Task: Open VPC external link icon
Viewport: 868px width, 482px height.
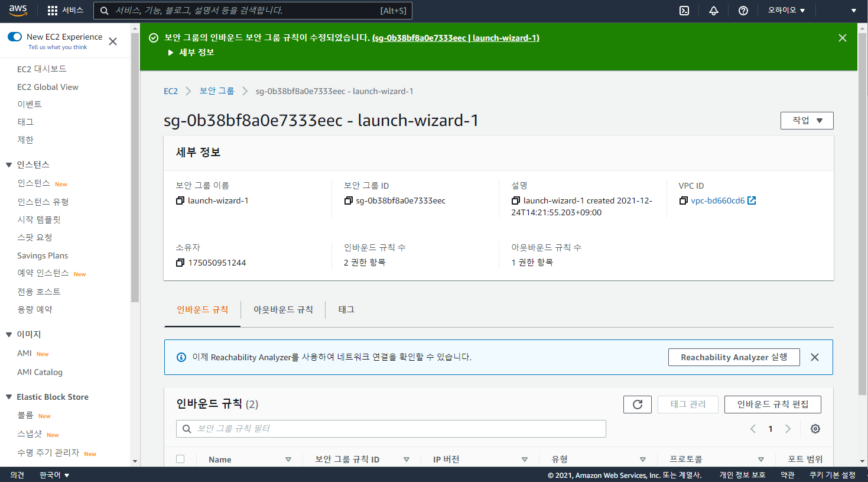Action: (752, 200)
